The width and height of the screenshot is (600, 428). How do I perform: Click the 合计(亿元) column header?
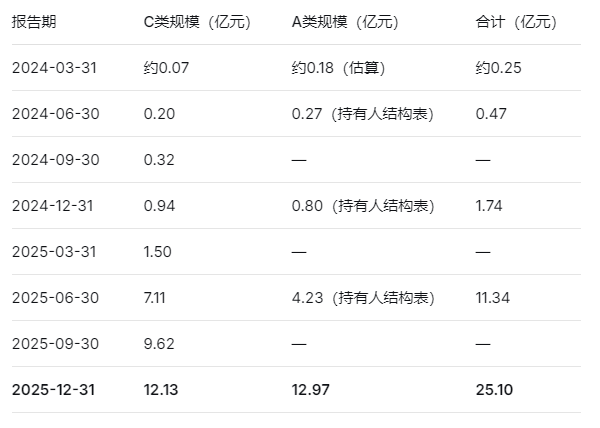(x=516, y=22)
